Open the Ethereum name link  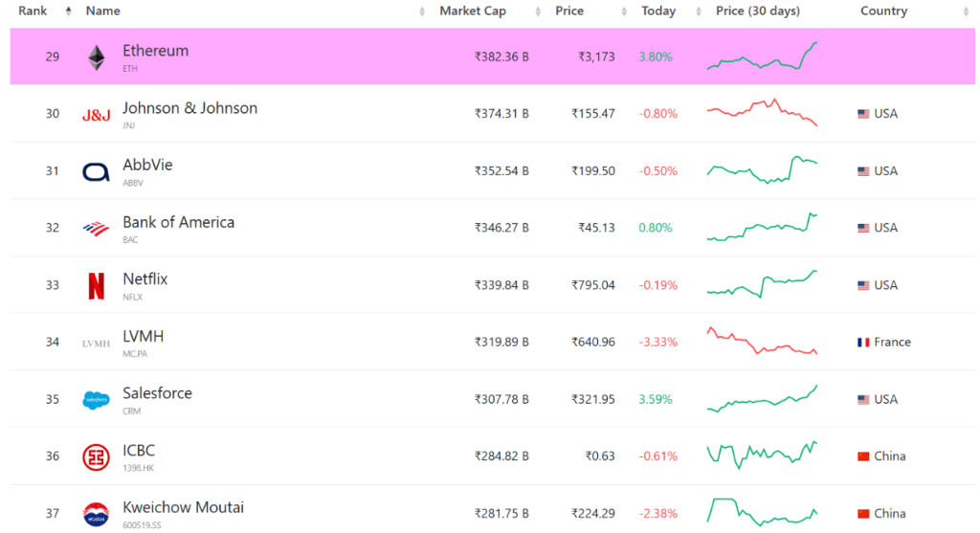pyautogui.click(x=156, y=51)
